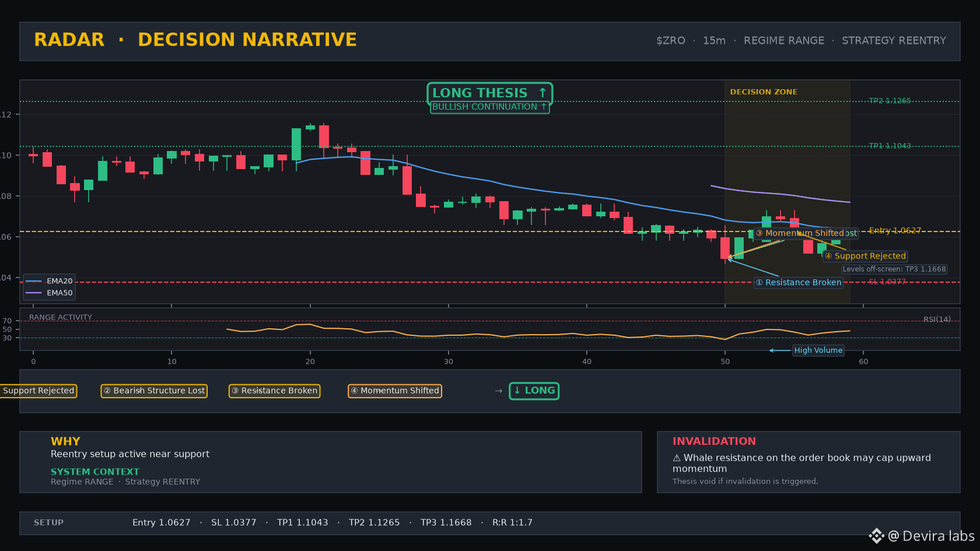980x551 pixels.
Task: Click Levels off-screen TP3 1.1668 note
Action: coord(894,269)
